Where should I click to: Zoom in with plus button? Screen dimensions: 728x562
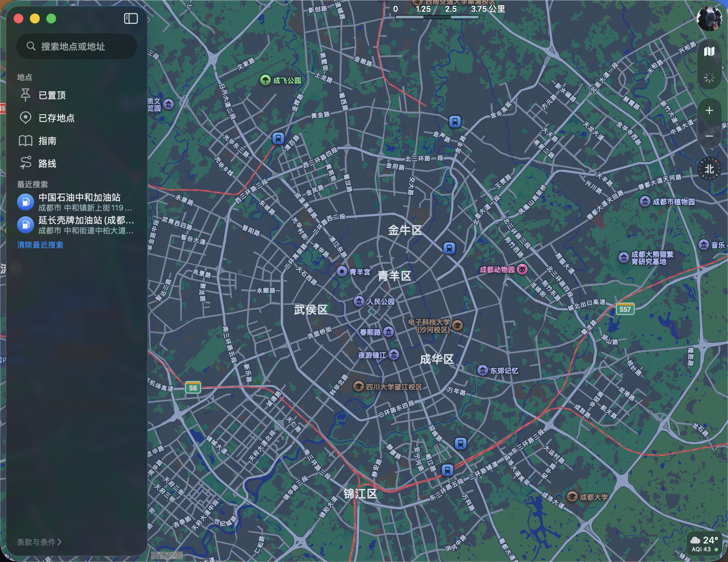pyautogui.click(x=709, y=111)
